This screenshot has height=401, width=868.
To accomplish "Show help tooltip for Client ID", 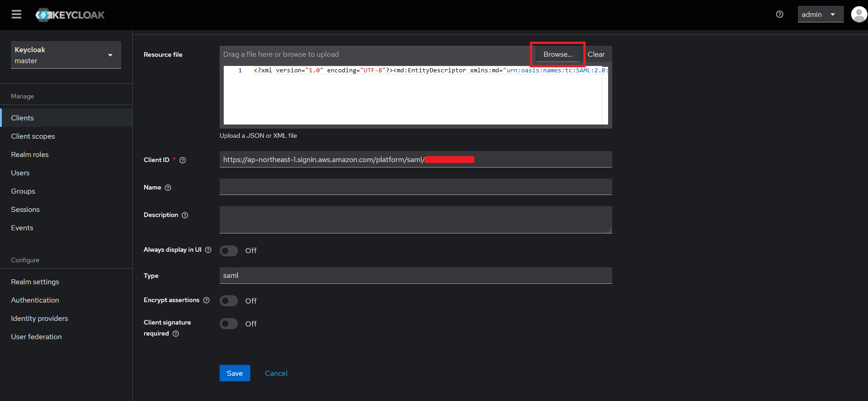I will tap(183, 160).
